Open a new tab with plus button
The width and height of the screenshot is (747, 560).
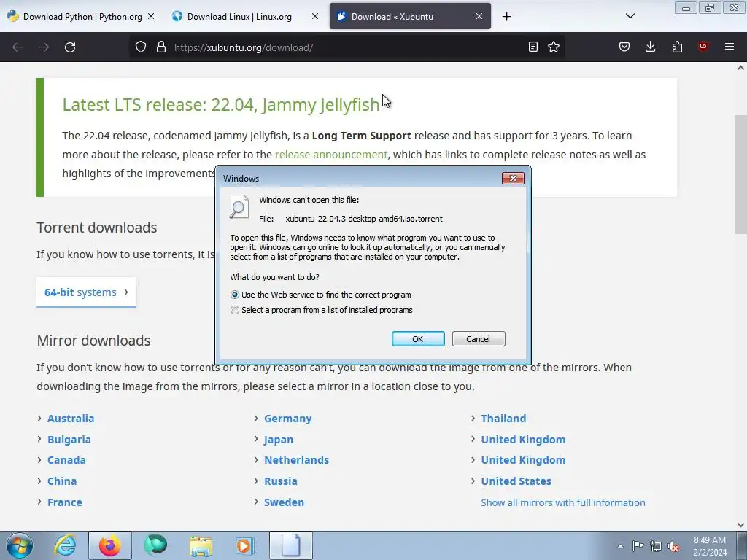pyautogui.click(x=506, y=17)
